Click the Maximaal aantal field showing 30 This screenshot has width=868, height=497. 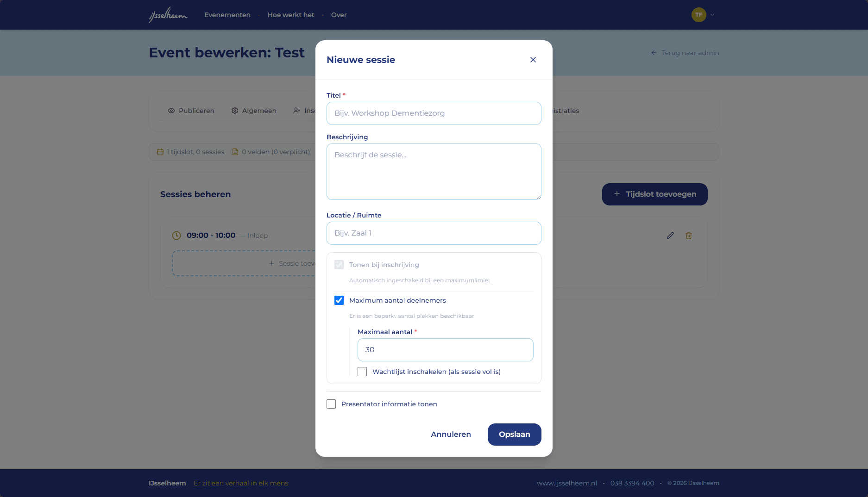coord(446,350)
